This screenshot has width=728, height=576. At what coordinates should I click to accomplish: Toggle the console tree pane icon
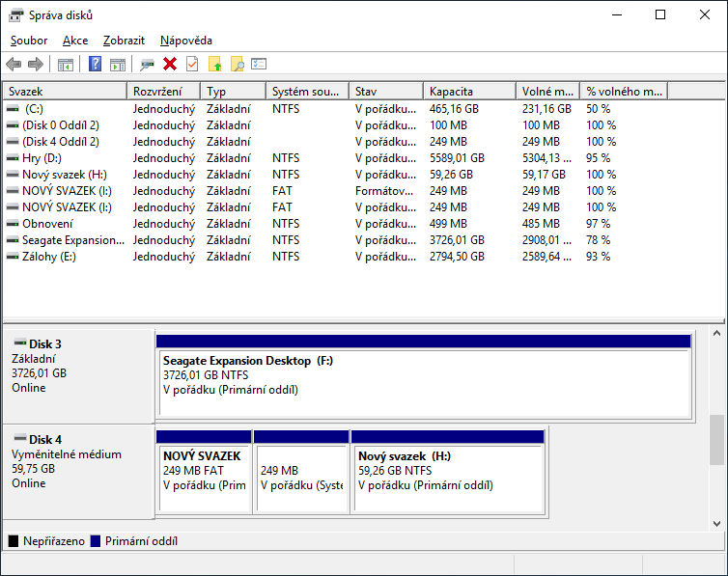click(x=66, y=65)
